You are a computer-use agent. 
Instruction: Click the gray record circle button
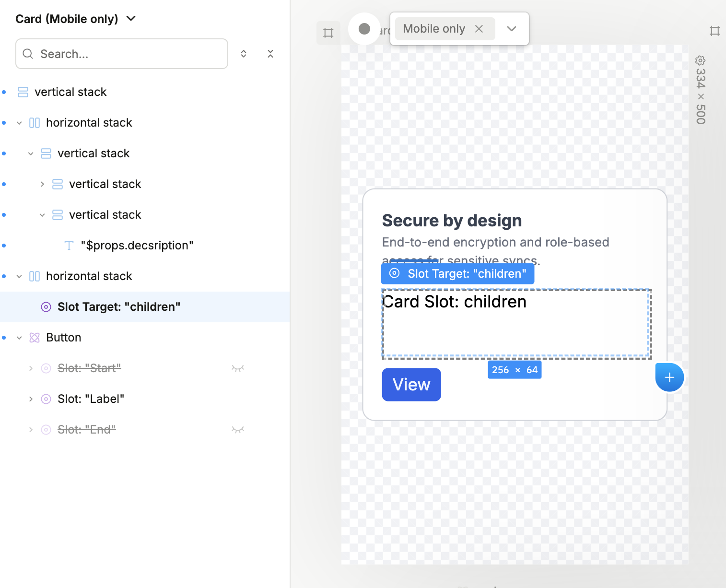click(x=364, y=29)
